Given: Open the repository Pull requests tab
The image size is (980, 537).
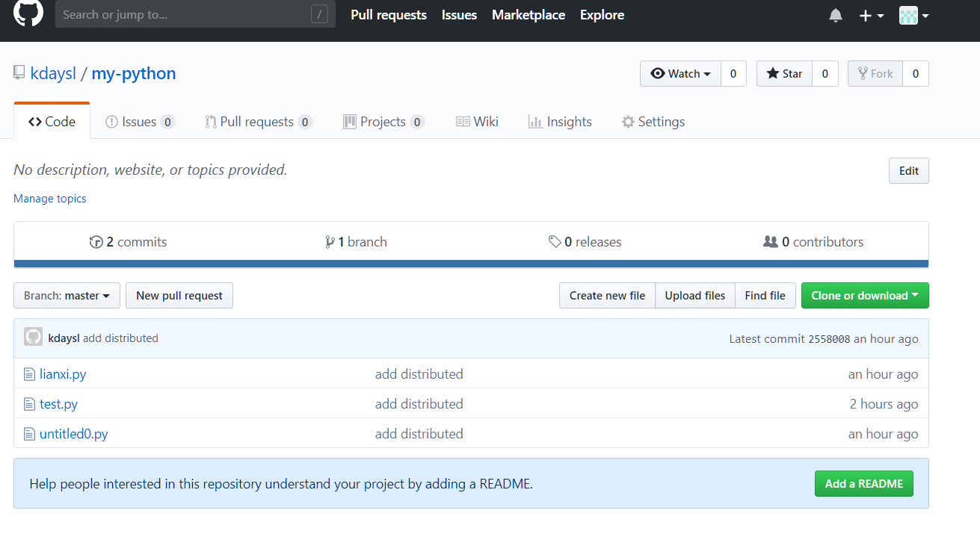Looking at the screenshot, I should coord(259,122).
